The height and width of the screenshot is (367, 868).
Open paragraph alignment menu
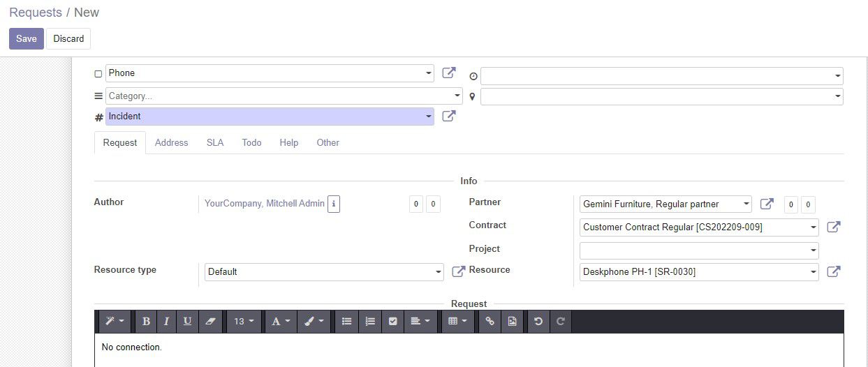pos(420,321)
